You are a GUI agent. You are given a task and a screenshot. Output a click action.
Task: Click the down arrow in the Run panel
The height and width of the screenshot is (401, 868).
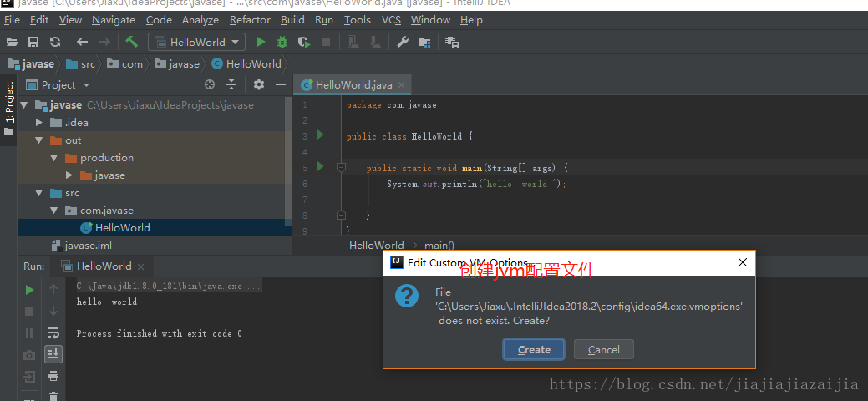click(53, 311)
